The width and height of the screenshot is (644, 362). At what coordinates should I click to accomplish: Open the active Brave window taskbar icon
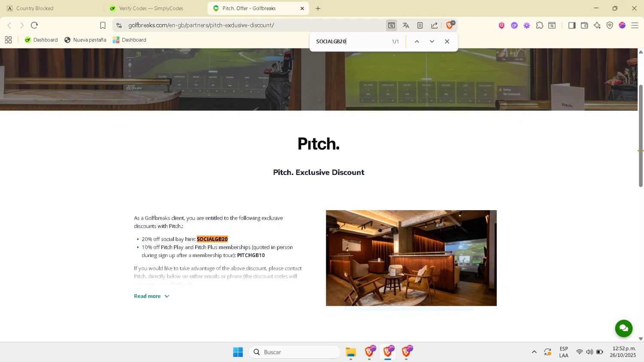pos(388,352)
